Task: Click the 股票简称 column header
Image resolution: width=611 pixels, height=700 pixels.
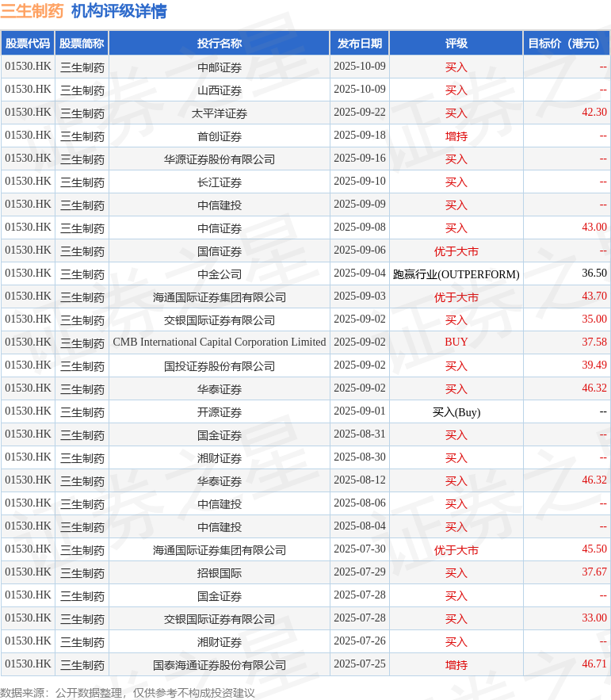Action: point(82,44)
